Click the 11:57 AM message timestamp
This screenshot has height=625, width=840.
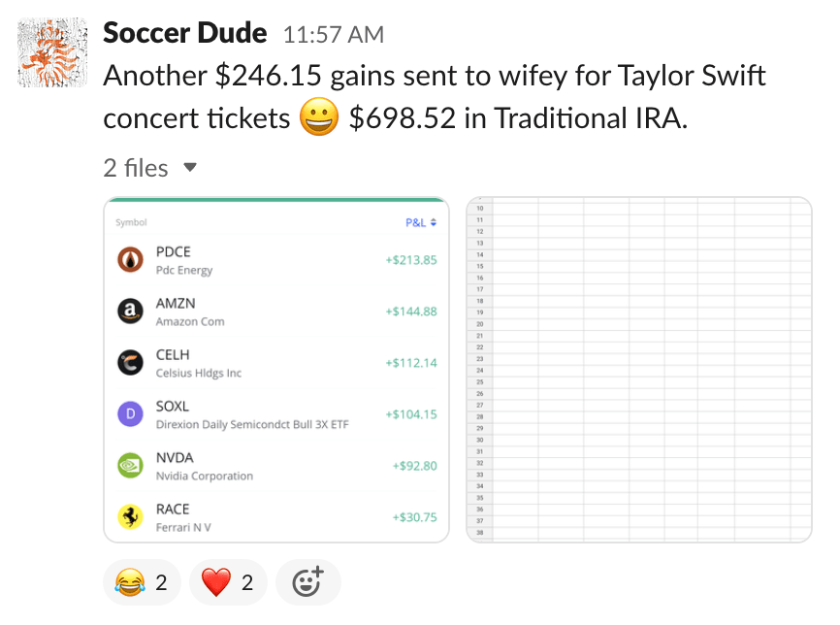pyautogui.click(x=333, y=35)
